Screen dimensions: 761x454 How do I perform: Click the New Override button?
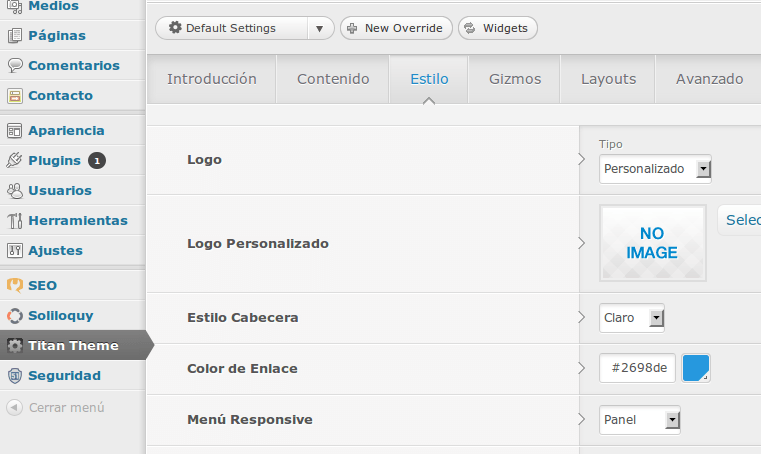click(396, 28)
